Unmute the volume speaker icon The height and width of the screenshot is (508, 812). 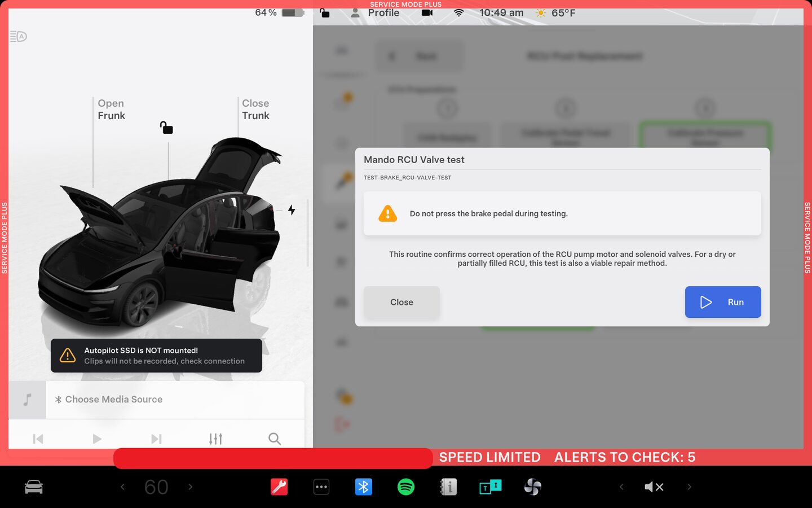(x=654, y=487)
